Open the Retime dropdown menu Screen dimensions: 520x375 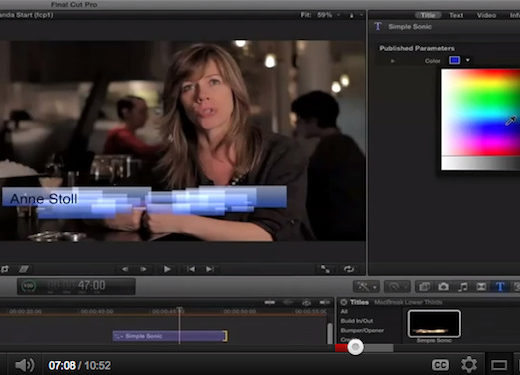click(x=397, y=287)
